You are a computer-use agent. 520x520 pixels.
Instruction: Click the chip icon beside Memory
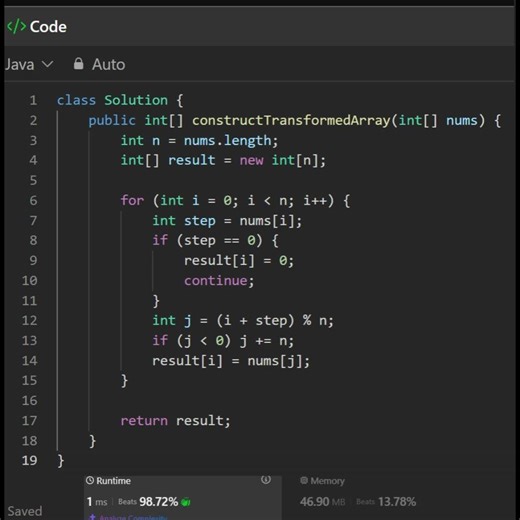point(304,480)
